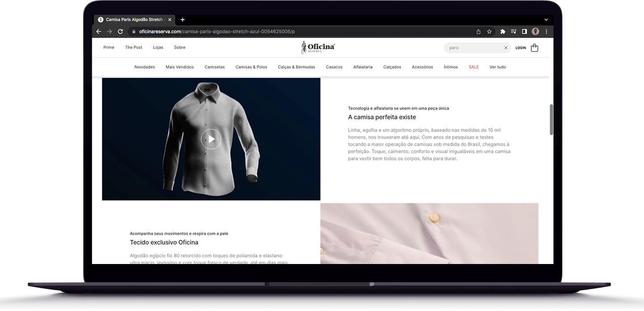Screen dimensions: 644x311
Task: Open the share icon in the address bar
Action: pos(478,31)
